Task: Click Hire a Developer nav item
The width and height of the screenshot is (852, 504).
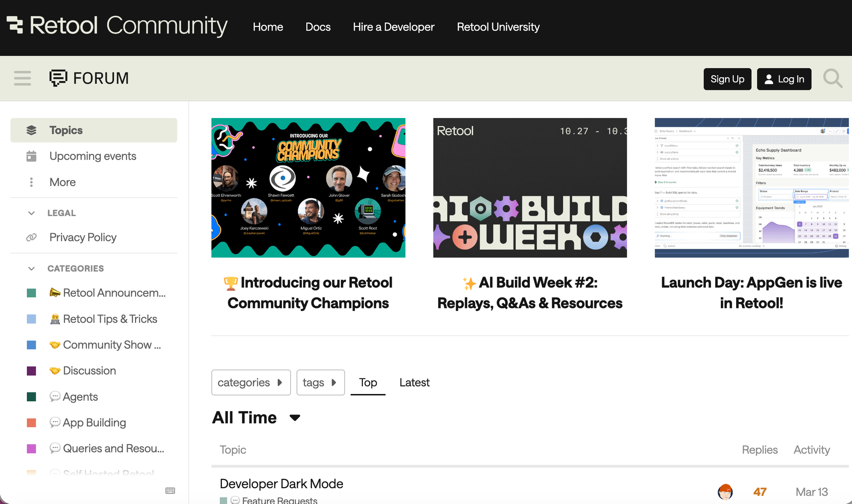Action: (394, 27)
